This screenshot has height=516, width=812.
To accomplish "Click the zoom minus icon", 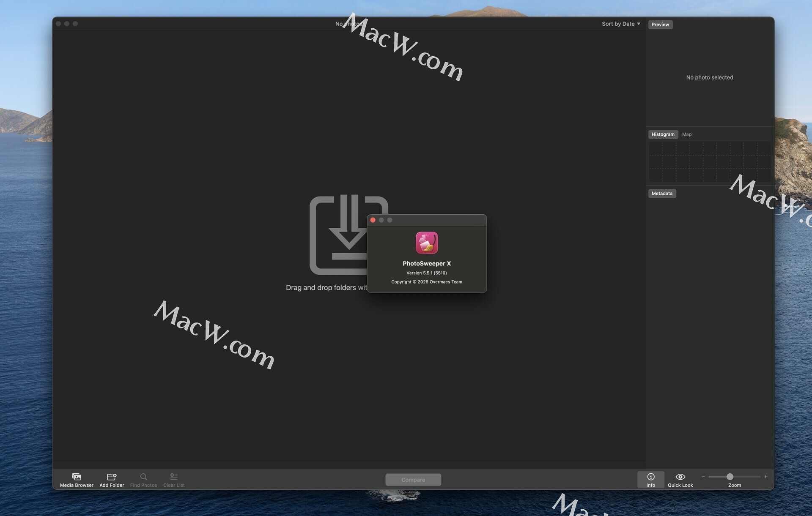I will [x=703, y=477].
